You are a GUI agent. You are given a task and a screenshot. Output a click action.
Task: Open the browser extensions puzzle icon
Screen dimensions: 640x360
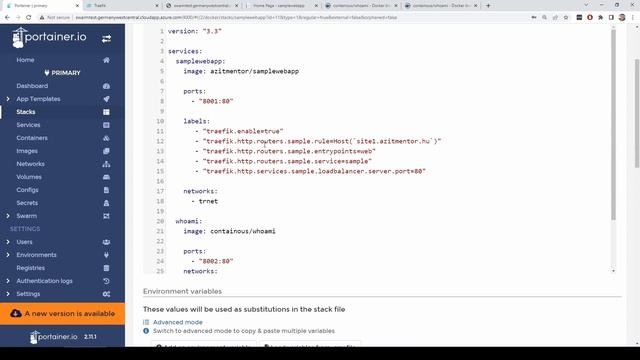[x=600, y=18]
